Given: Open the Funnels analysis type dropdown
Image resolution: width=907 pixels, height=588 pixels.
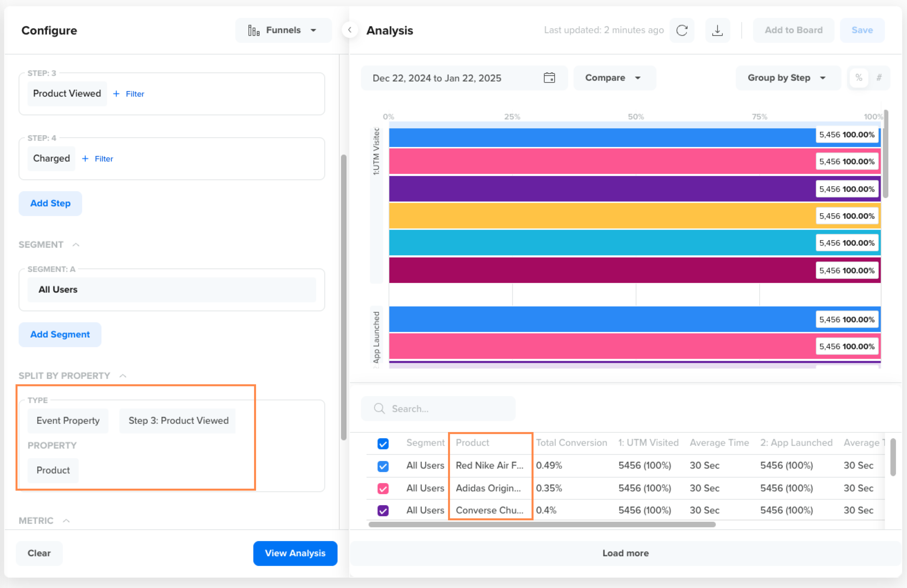Looking at the screenshot, I should (283, 30).
